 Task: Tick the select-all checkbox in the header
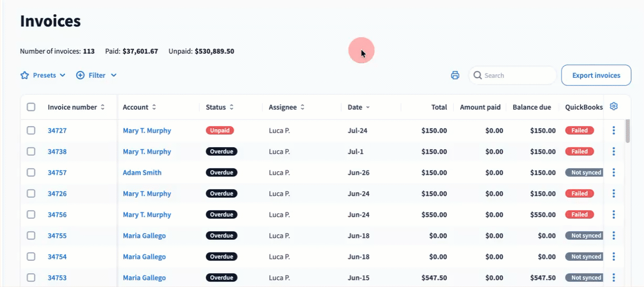[31, 107]
